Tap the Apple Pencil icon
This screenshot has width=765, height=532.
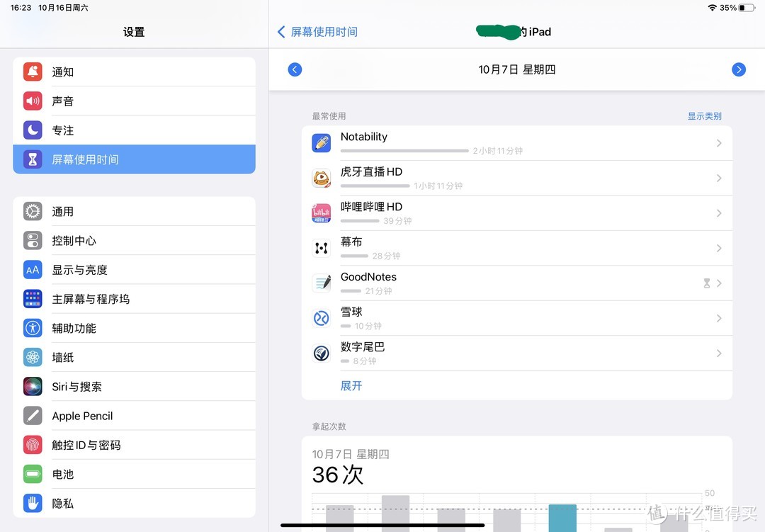point(33,416)
